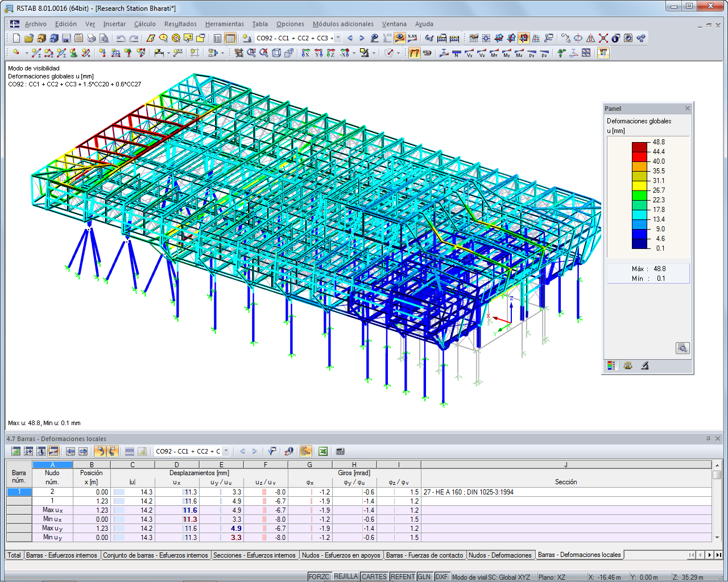
Task: Close the Panel window
Action: pos(688,109)
